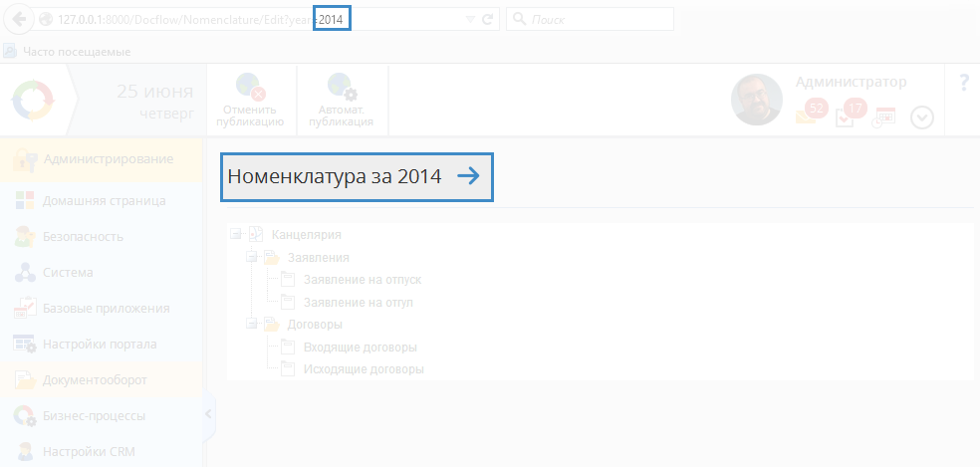Image resolution: width=980 pixels, height=467 pixels.
Task: Open Безопасность in the sidebar menu
Action: click(x=83, y=236)
